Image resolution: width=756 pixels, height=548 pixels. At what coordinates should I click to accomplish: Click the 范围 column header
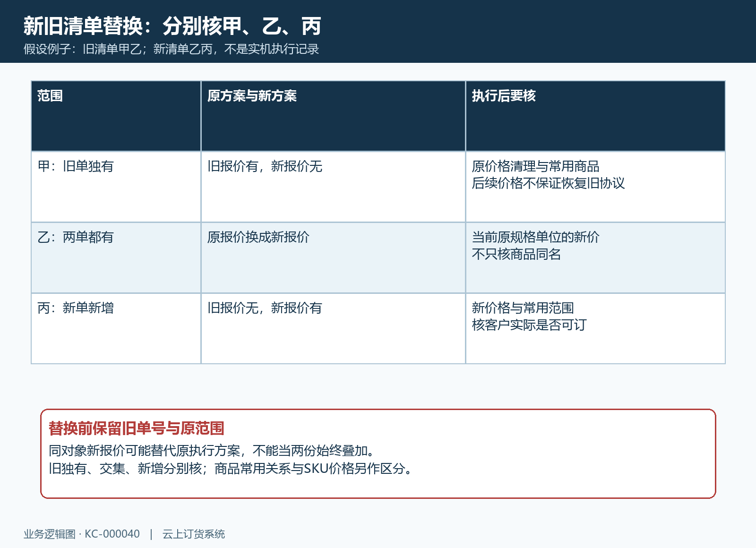(x=116, y=116)
